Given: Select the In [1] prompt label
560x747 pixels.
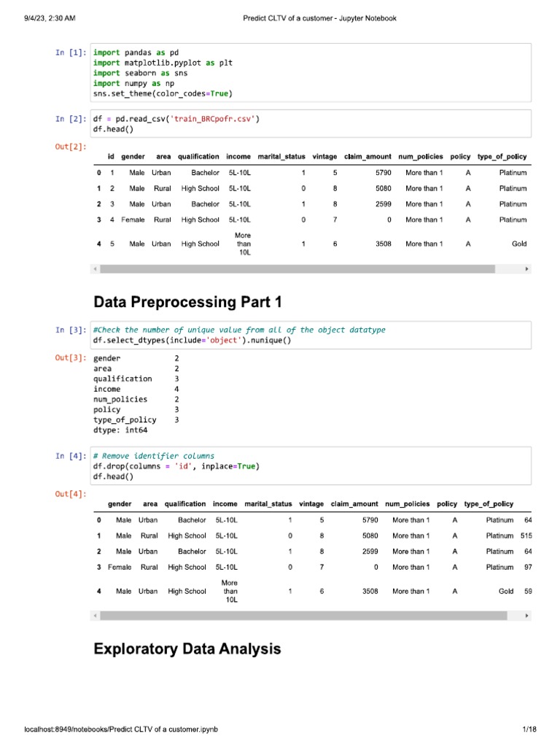Looking at the screenshot, I should (70, 53).
